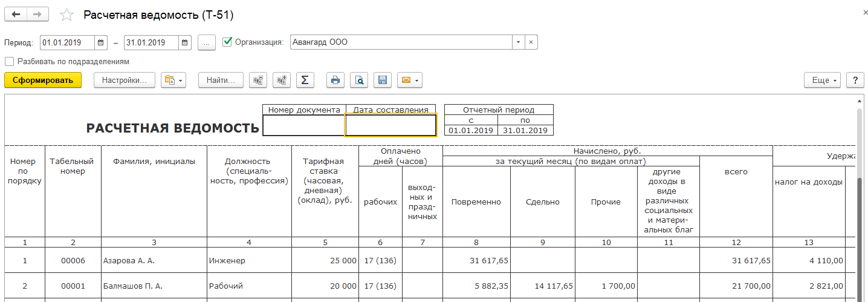This screenshot has height=302, width=868.
Task: Click the start date field 01.01.2019
Action: pyautogui.click(x=68, y=42)
